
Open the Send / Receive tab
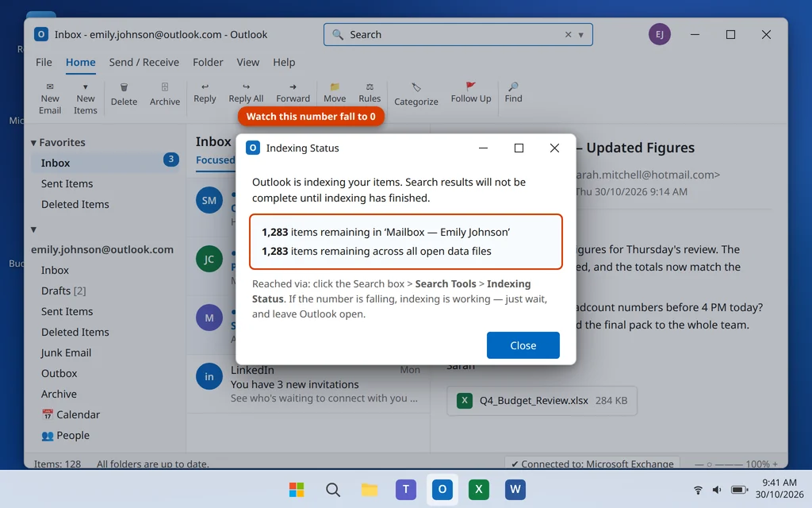[144, 62]
